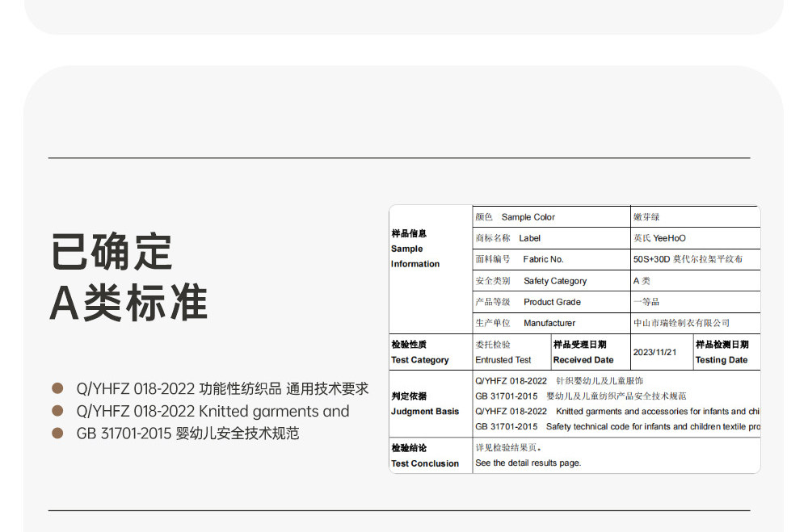
Task: Select the Product Grade label cell
Action: point(551,302)
